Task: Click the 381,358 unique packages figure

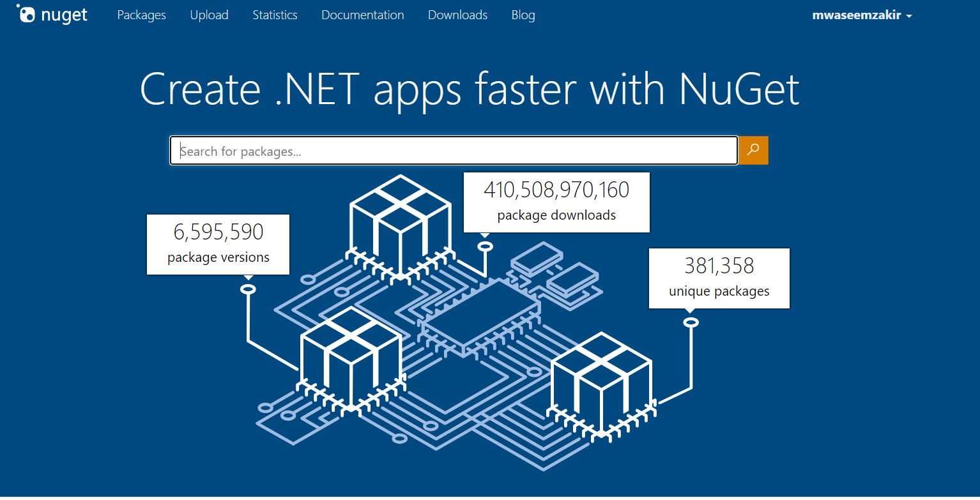Action: click(719, 265)
